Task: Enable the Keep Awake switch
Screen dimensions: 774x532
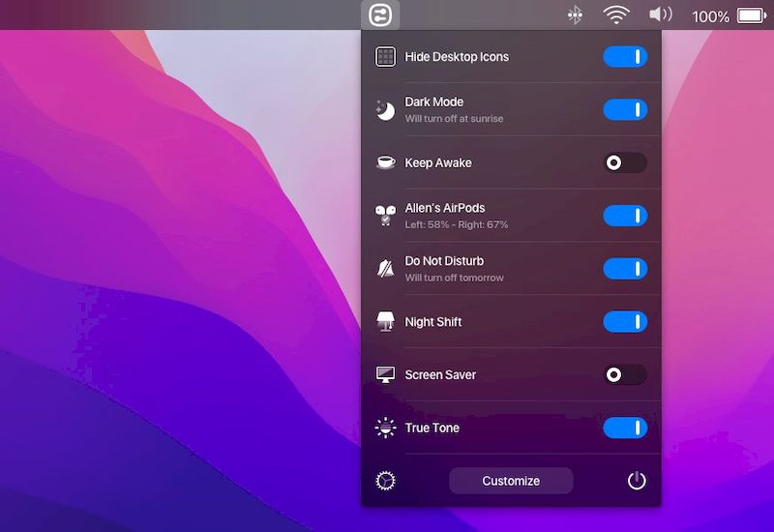Action: click(625, 163)
